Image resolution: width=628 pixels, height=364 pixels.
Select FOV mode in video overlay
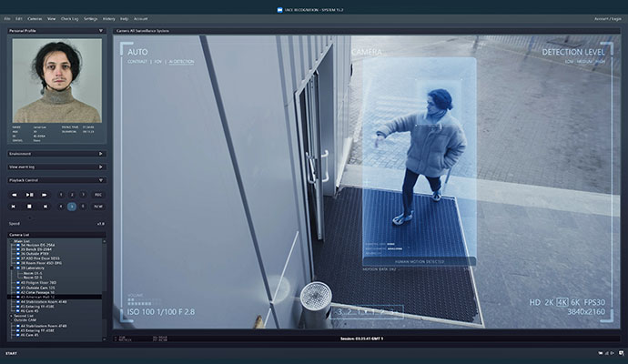click(x=158, y=62)
